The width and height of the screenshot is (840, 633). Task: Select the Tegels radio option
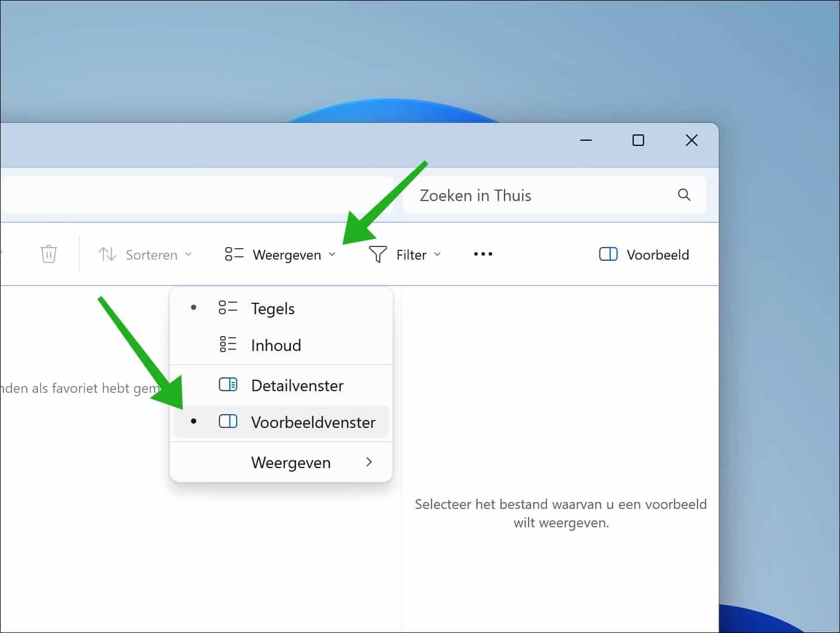click(194, 307)
